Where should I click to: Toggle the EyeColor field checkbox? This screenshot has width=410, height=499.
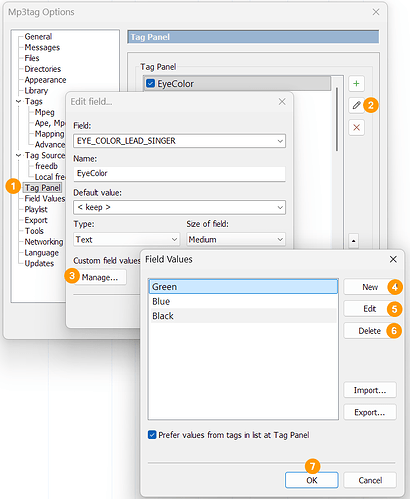[x=151, y=83]
